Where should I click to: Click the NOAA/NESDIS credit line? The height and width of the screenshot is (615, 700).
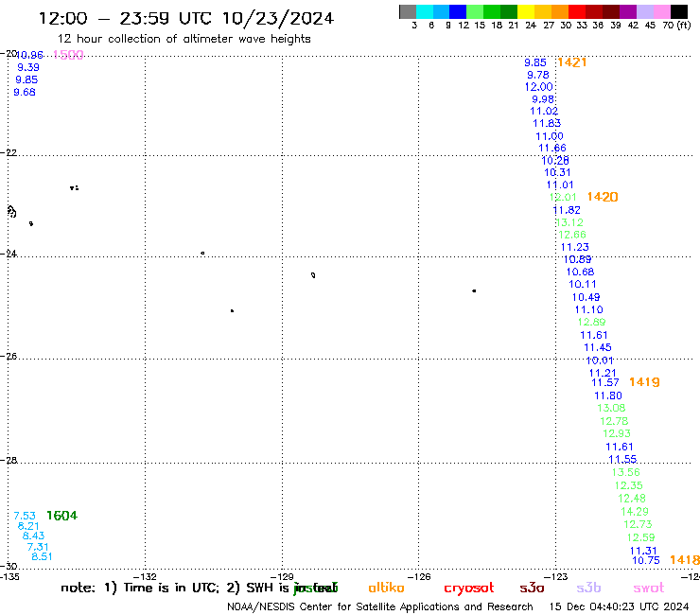380,607
